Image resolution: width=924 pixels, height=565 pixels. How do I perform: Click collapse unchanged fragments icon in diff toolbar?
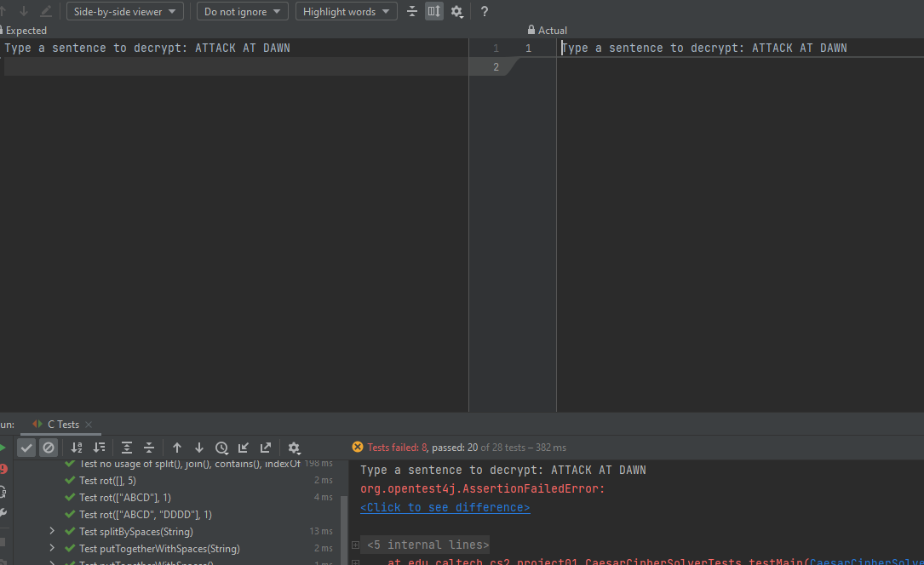(x=413, y=12)
